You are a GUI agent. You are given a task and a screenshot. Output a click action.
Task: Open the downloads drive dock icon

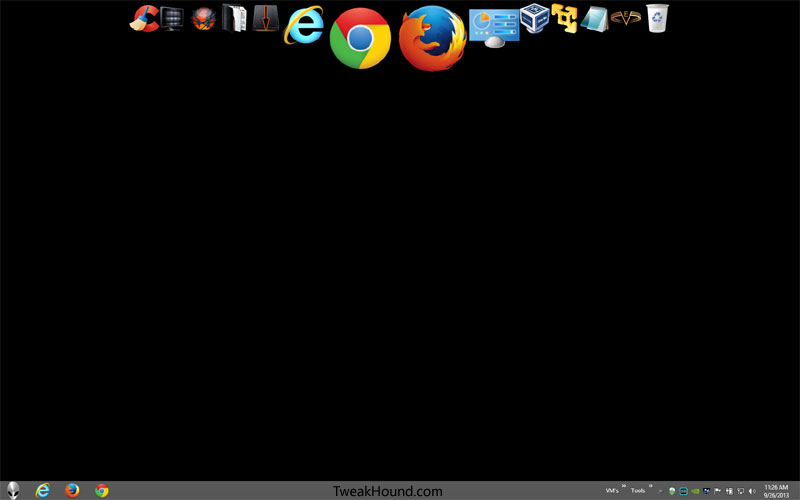265,18
